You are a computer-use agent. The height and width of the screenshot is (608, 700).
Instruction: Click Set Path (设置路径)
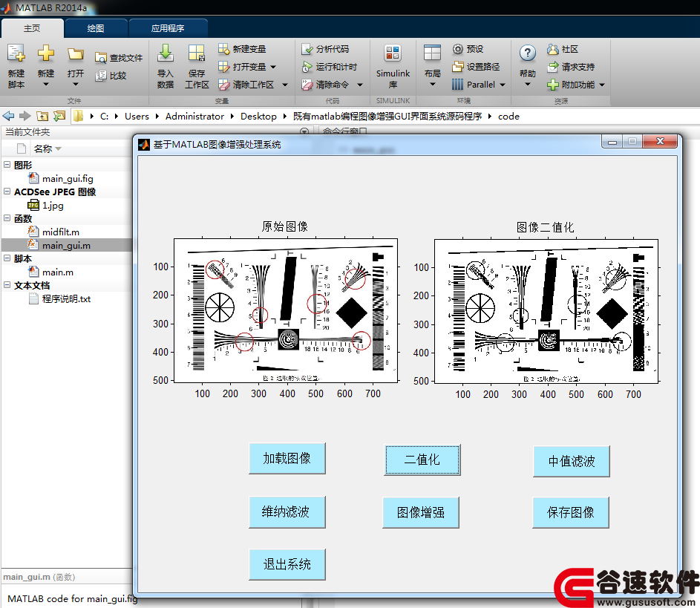[x=476, y=67]
